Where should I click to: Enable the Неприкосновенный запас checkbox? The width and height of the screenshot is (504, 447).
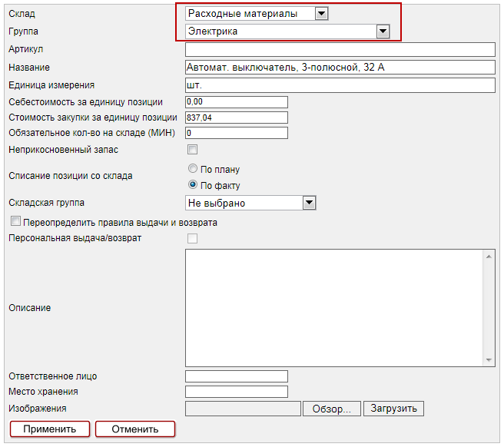click(x=193, y=150)
